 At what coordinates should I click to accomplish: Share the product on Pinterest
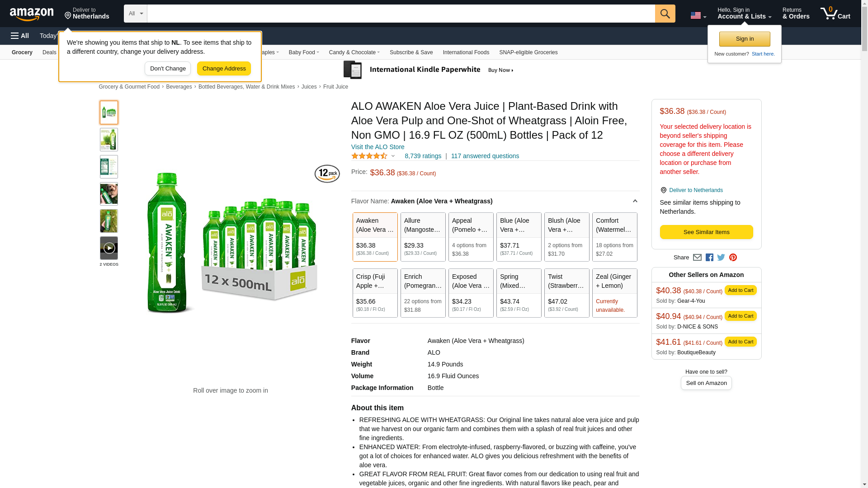(x=733, y=258)
